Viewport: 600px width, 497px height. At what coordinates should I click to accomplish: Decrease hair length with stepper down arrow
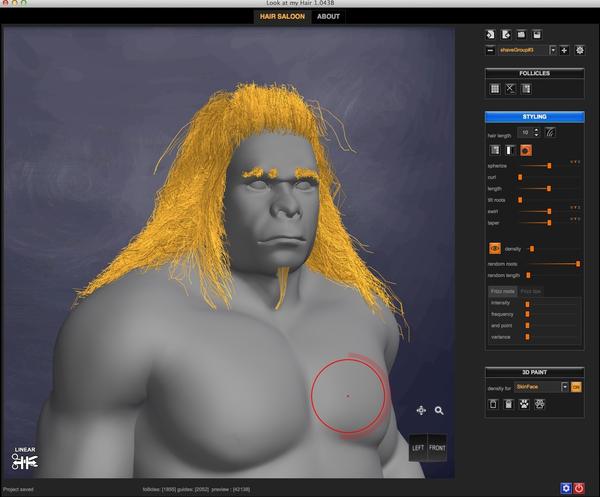click(536, 135)
